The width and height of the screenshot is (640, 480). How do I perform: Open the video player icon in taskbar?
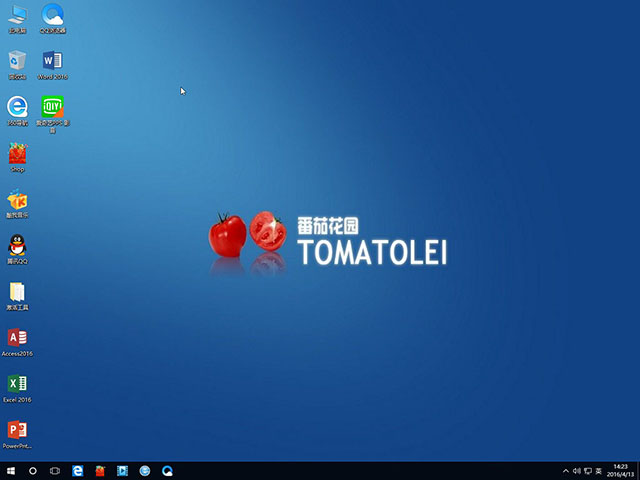coord(122,471)
